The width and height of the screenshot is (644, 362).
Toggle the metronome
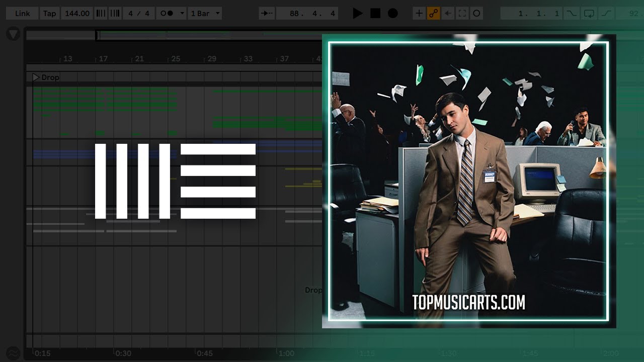167,14
